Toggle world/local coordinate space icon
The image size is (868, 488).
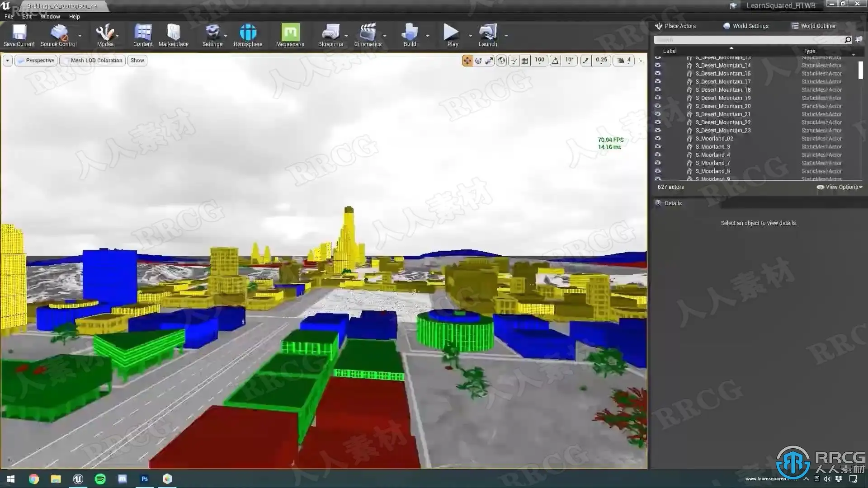tap(501, 61)
